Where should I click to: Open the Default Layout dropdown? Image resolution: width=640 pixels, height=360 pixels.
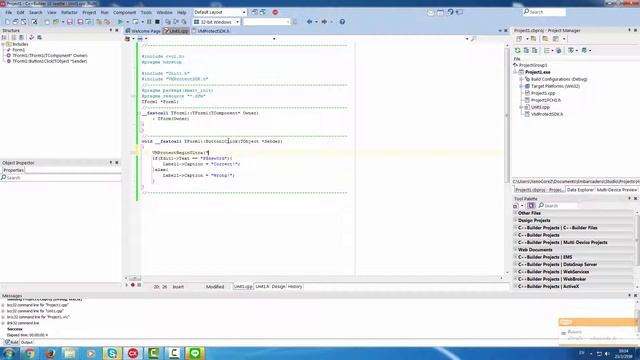pos(244,12)
